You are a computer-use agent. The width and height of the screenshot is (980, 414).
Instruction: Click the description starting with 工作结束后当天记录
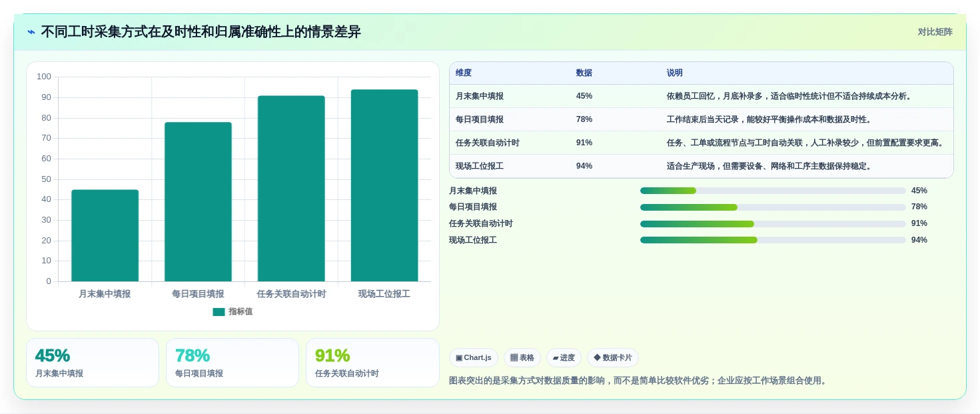[x=771, y=119]
